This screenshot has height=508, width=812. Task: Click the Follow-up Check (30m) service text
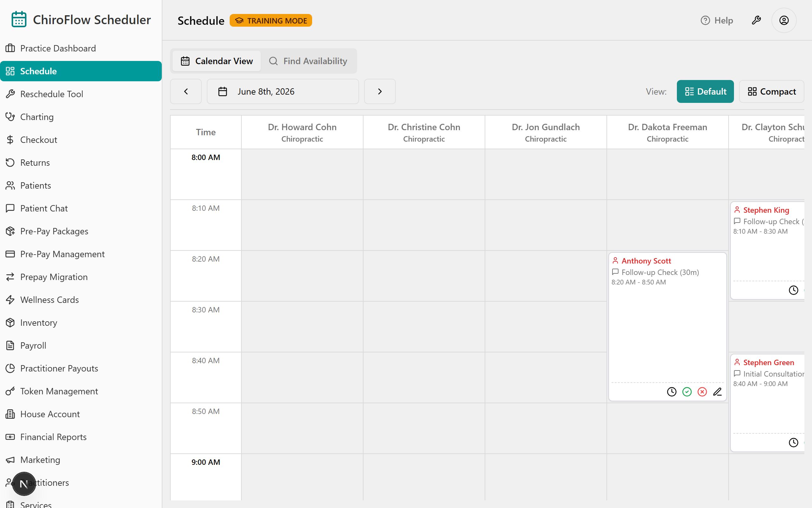[660, 272]
